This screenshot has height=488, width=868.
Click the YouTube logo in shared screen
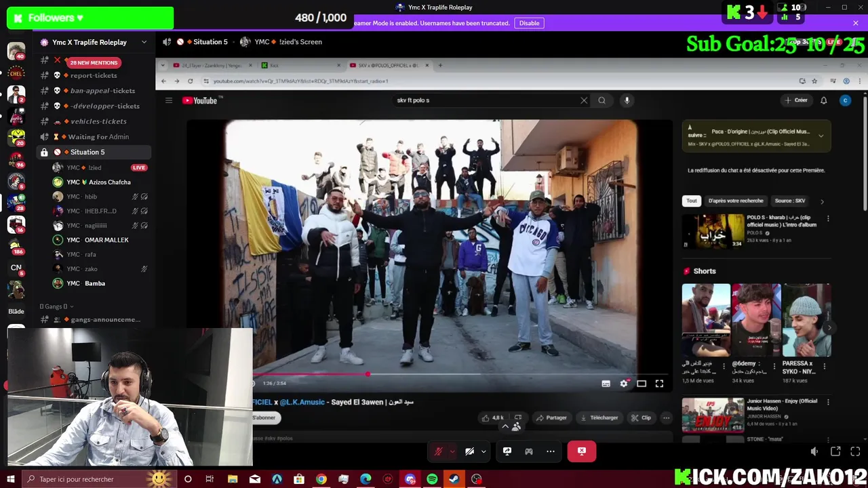pyautogui.click(x=199, y=100)
